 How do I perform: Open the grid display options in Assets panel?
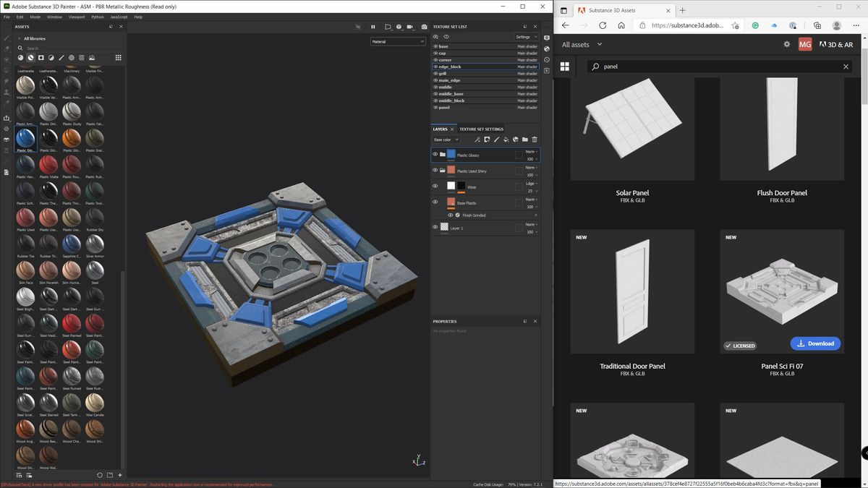pyautogui.click(x=119, y=58)
